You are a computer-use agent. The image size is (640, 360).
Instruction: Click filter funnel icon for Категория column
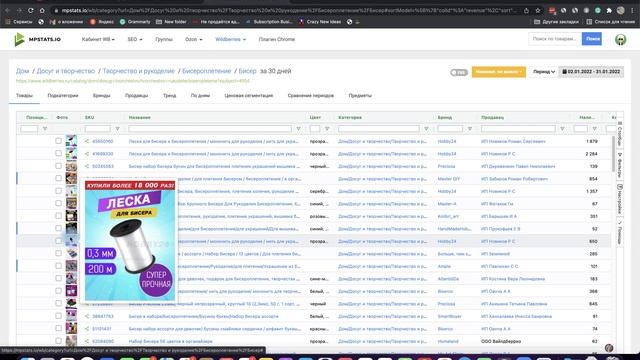click(x=426, y=129)
